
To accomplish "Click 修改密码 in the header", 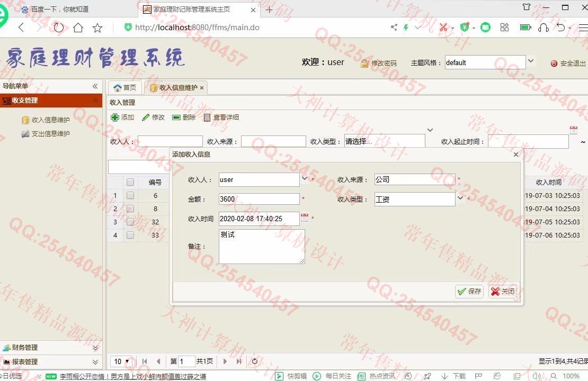I will pyautogui.click(x=379, y=63).
